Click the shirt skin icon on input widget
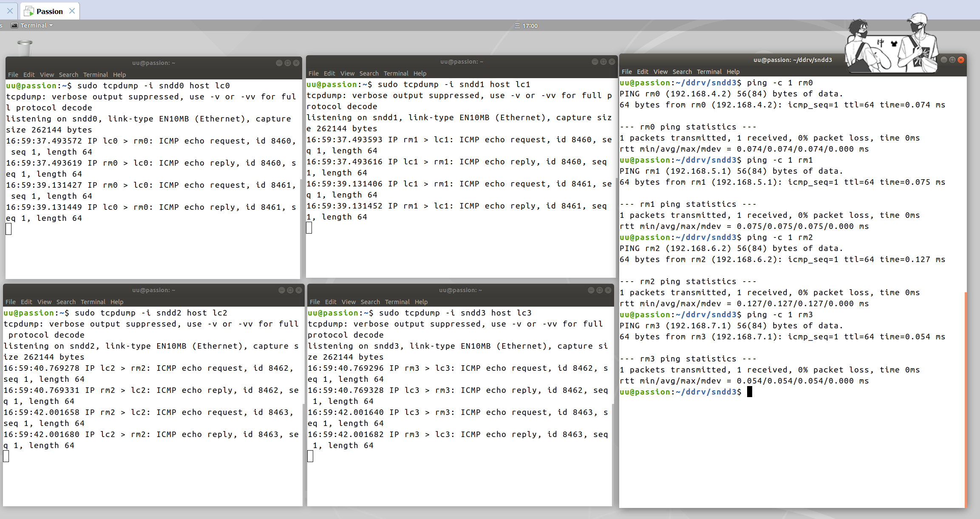Image resolution: width=980 pixels, height=519 pixels. point(894,43)
